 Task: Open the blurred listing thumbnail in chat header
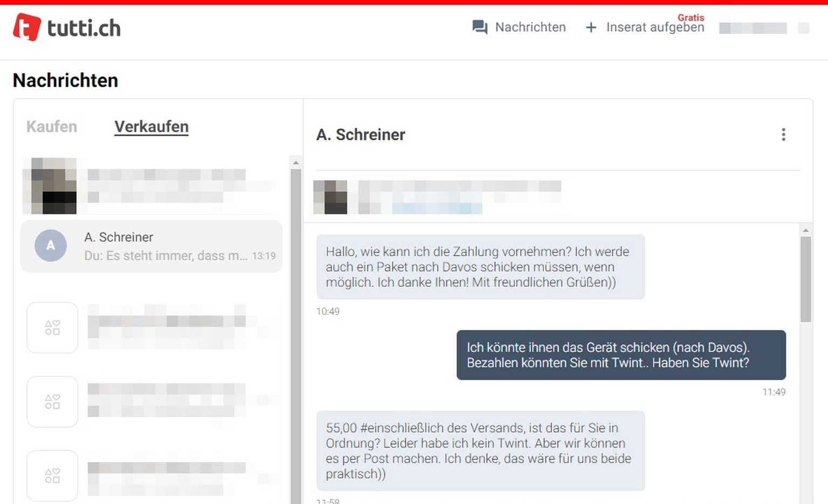330,197
